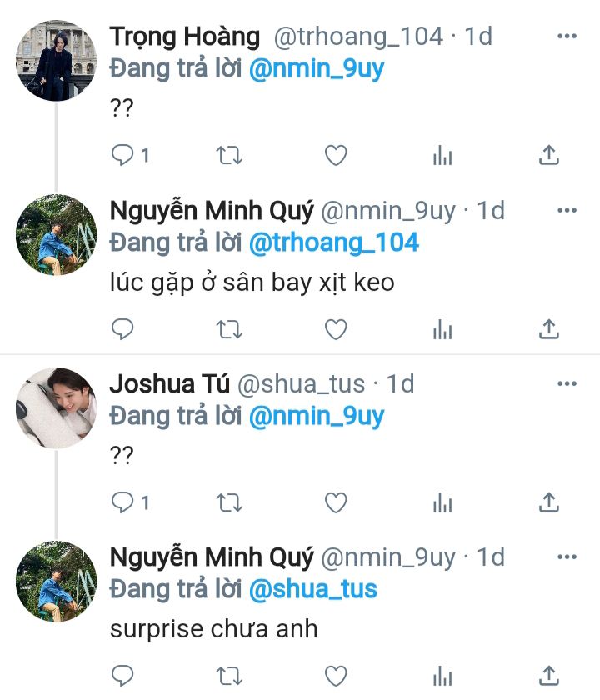Open more options on Joshua Tú's tweet
The image size is (600, 700).
click(x=567, y=384)
